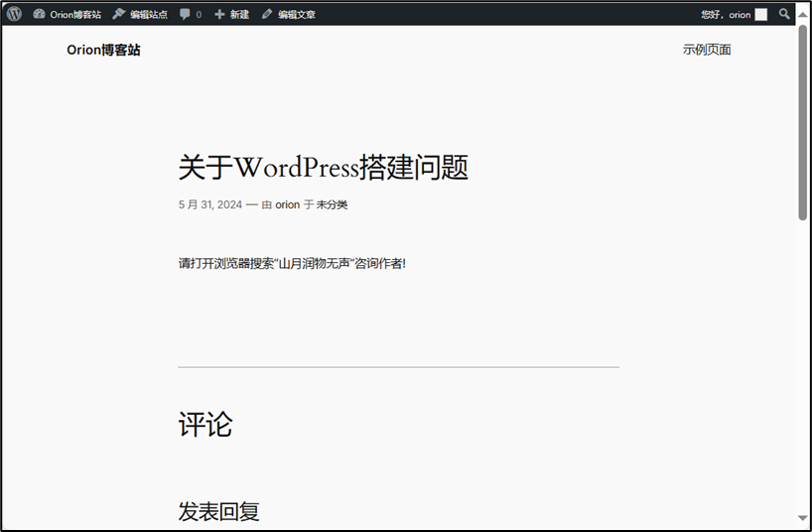Open the 您好, orion account menu

(734, 15)
